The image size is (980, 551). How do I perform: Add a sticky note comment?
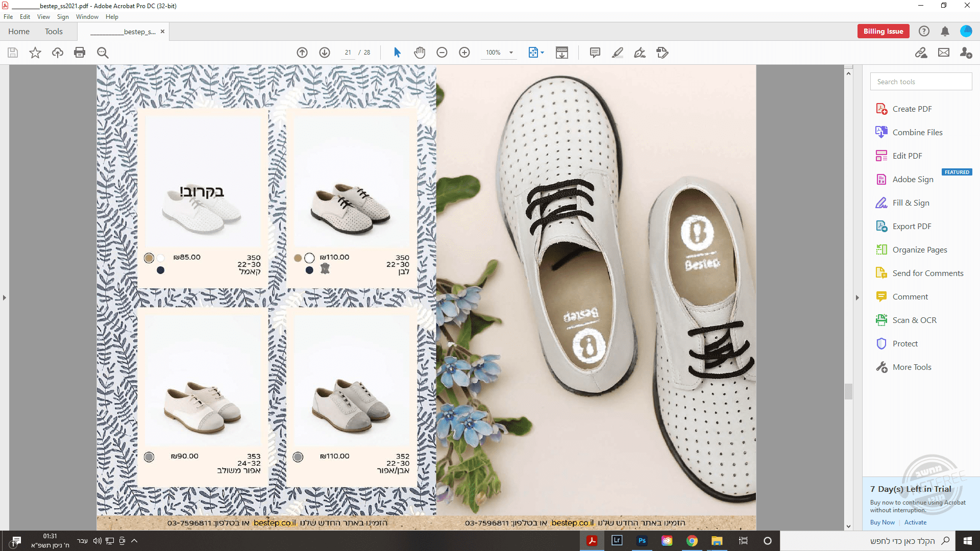pos(595,53)
